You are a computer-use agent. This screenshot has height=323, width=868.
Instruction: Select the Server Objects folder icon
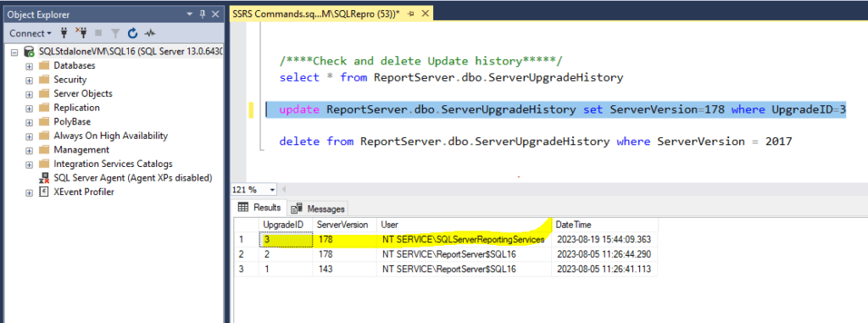coord(44,93)
